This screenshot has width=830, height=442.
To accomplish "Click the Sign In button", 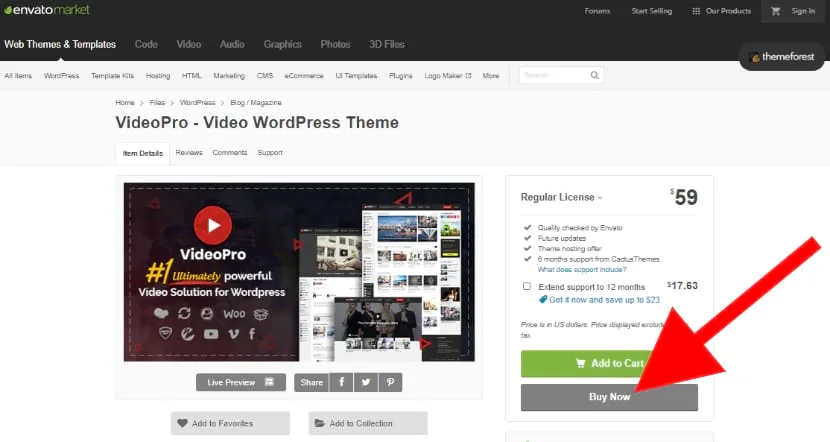I will coord(803,11).
